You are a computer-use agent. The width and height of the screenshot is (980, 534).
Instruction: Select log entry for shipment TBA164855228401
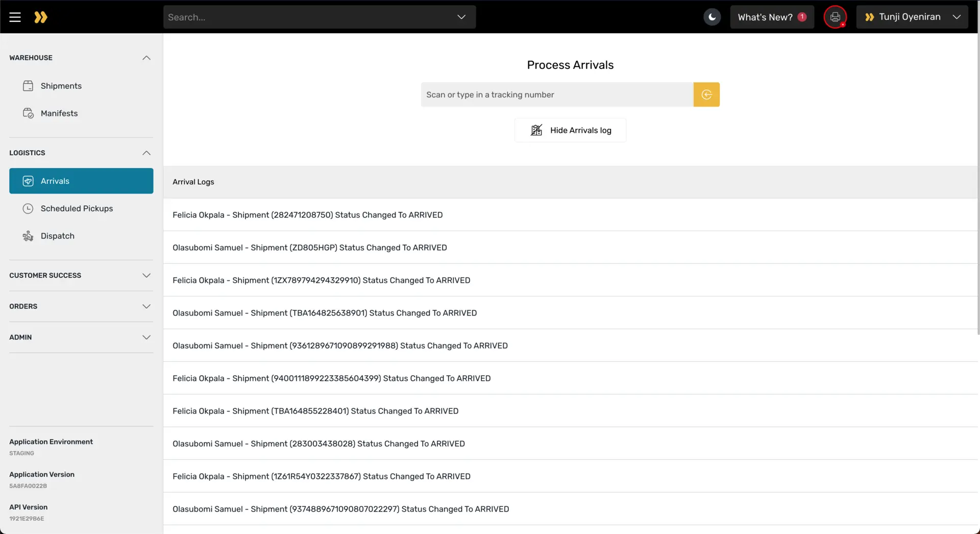(x=570, y=411)
